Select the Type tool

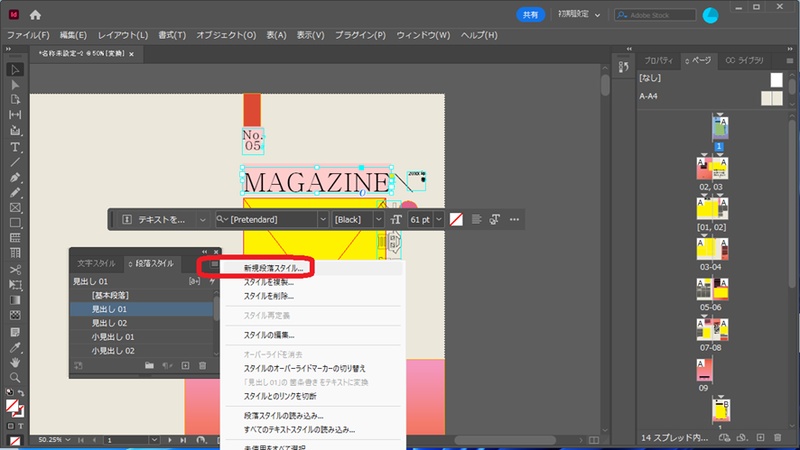(x=15, y=147)
